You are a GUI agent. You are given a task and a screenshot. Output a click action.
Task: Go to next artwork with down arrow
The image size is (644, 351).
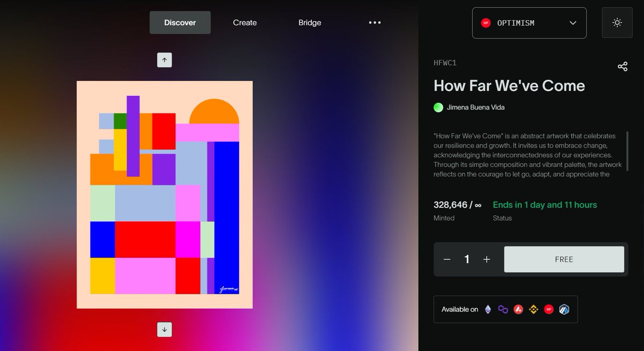pyautogui.click(x=164, y=330)
